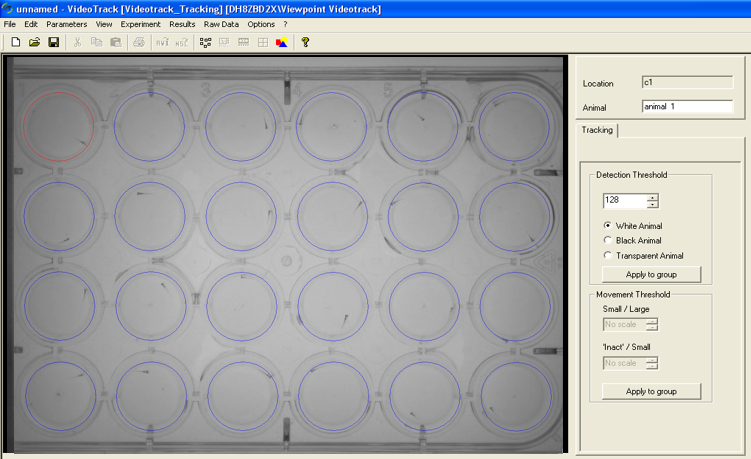
Task: Click the New file toolbar icon
Action: point(15,42)
